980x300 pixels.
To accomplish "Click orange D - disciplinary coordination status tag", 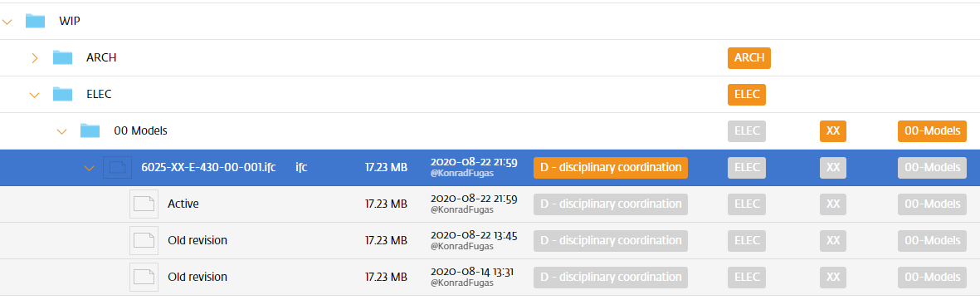I will pos(610,167).
